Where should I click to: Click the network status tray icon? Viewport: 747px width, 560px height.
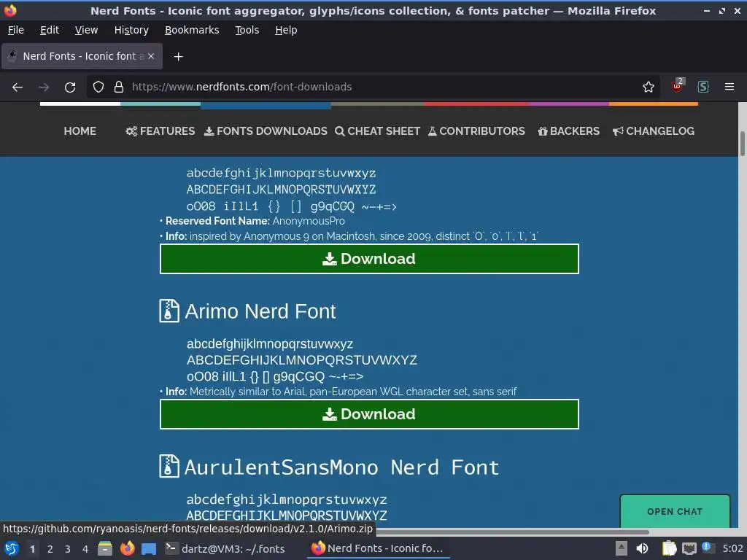click(689, 548)
